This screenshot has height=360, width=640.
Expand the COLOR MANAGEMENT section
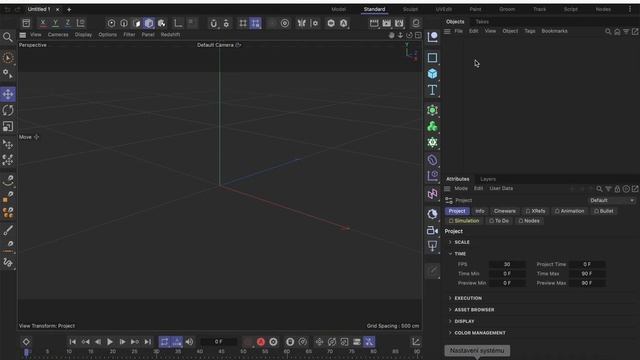(x=450, y=333)
